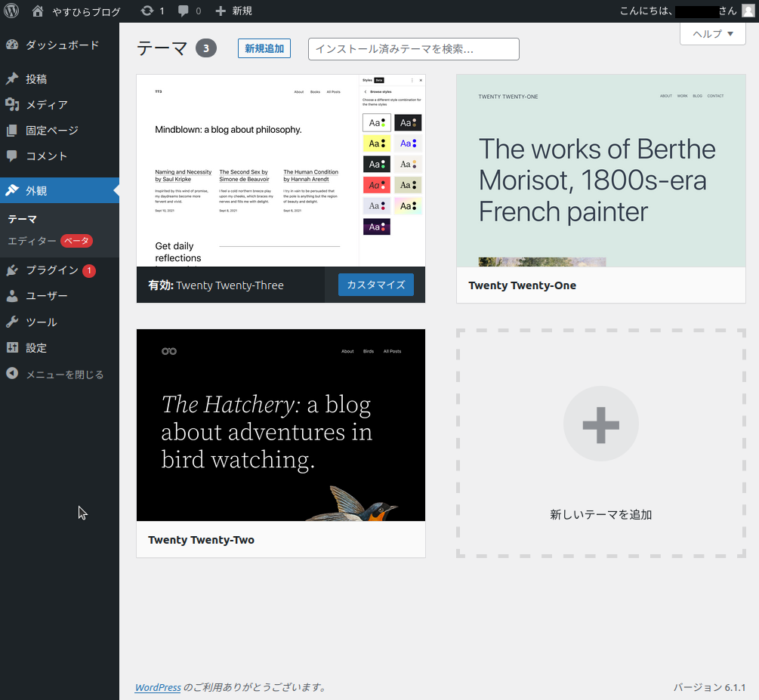Click 新規 in the admin bar
This screenshot has width=759, height=700.
(x=242, y=11)
